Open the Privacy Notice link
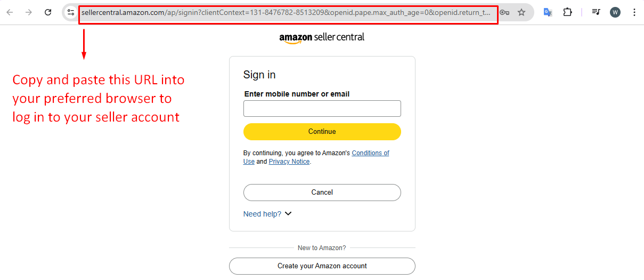Viewport: 644px width, 280px height. (x=289, y=162)
